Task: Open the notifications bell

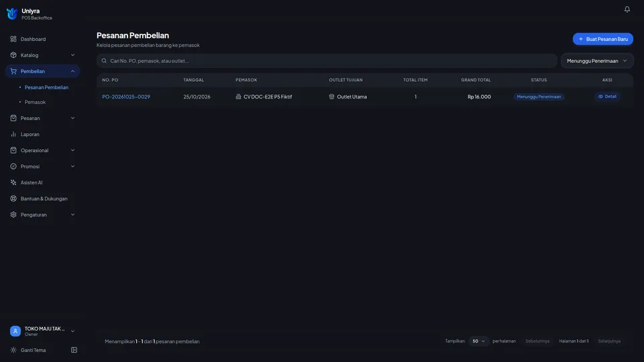Action: [627, 9]
